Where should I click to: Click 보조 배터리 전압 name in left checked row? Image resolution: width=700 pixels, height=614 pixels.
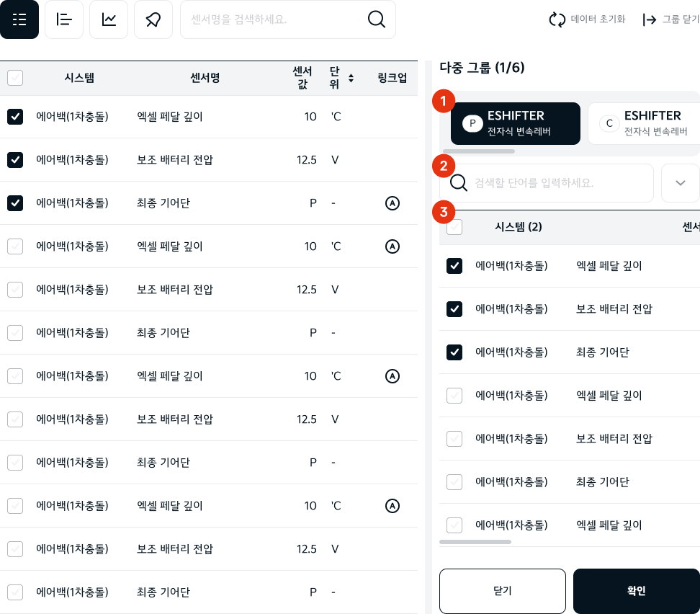[175, 160]
